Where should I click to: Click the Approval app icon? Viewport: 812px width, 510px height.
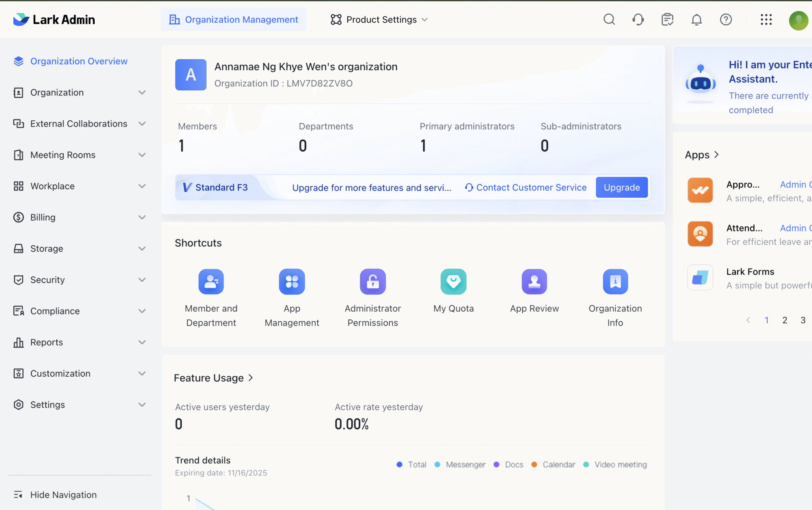[x=700, y=190]
